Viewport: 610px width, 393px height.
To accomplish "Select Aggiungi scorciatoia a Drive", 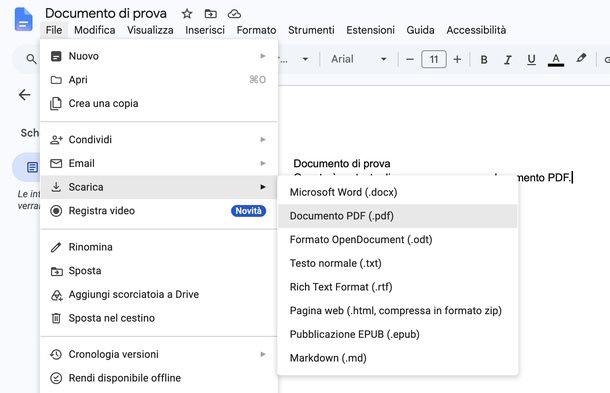I will (x=159, y=295).
